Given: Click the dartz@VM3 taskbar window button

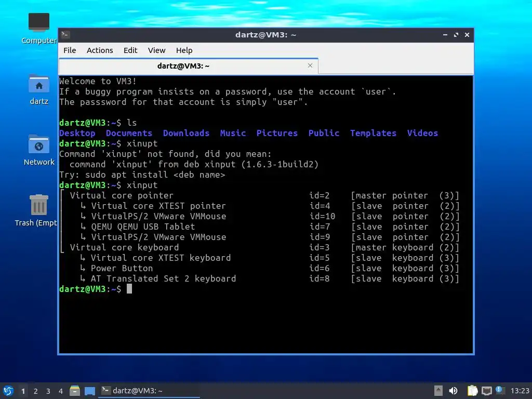Looking at the screenshot, I should [x=149, y=391].
